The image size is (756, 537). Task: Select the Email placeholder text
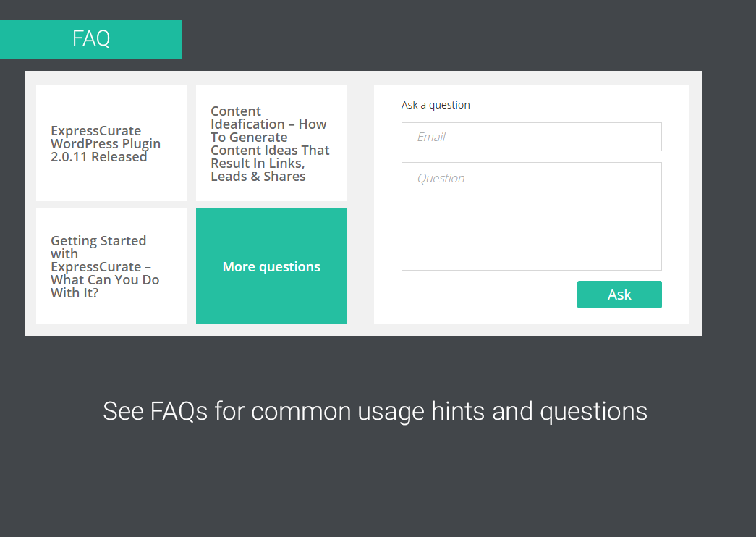431,137
